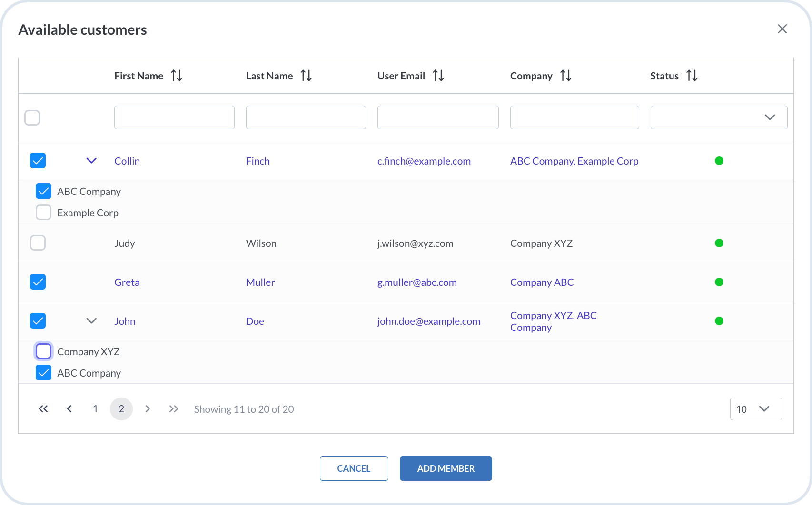Go to previous page using single arrow
Viewport: 812px width, 505px height.
click(69, 409)
